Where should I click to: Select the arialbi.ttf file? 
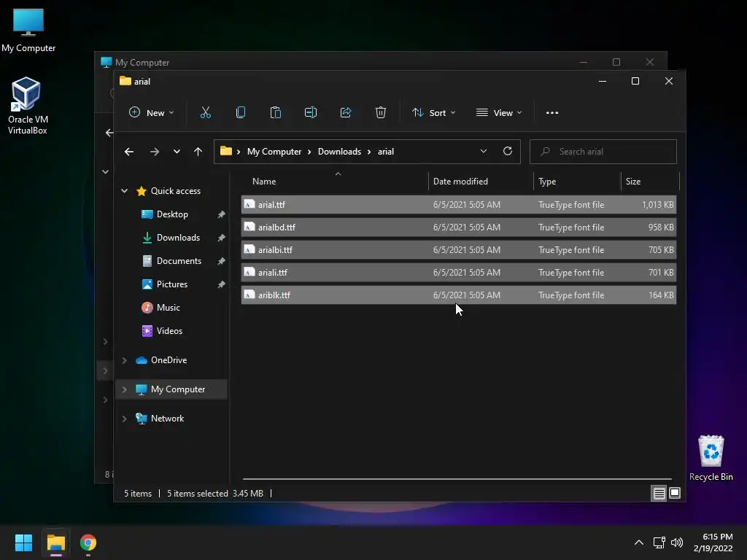click(458, 250)
